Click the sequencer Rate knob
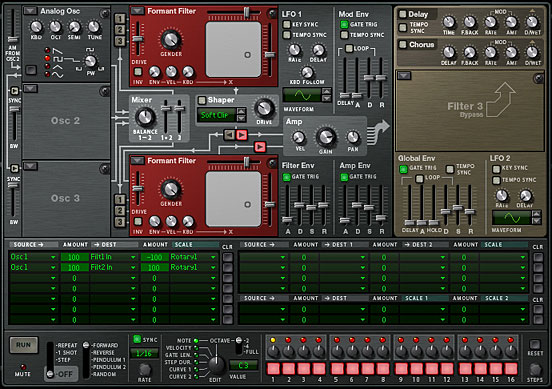 tap(144, 369)
